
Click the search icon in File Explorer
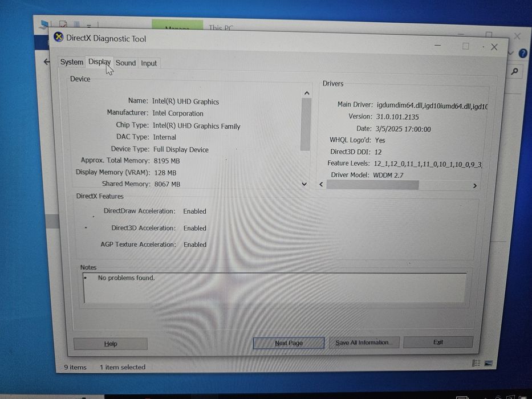click(515, 71)
